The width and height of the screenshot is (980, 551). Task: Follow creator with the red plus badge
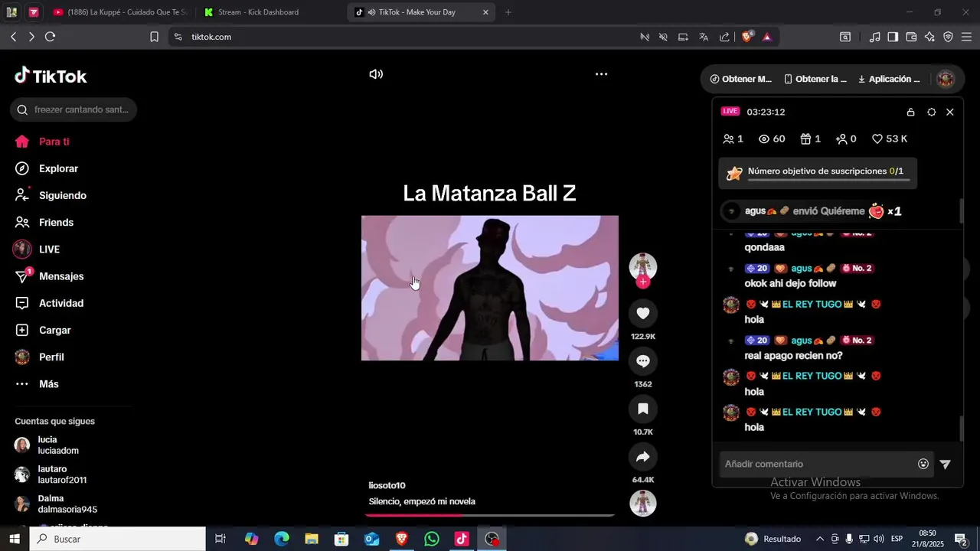(643, 282)
